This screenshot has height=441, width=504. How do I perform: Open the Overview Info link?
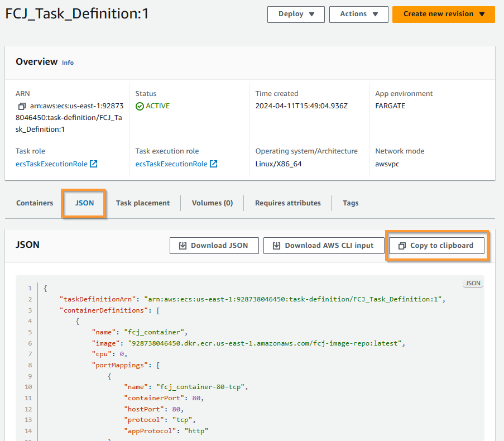(x=68, y=63)
